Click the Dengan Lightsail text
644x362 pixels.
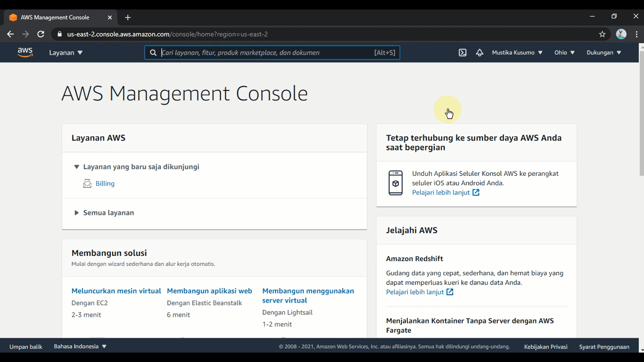[287, 312]
